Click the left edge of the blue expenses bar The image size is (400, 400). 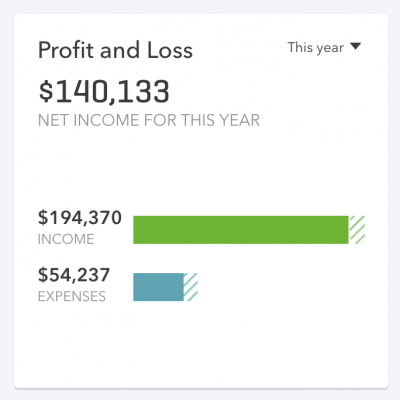(x=135, y=287)
